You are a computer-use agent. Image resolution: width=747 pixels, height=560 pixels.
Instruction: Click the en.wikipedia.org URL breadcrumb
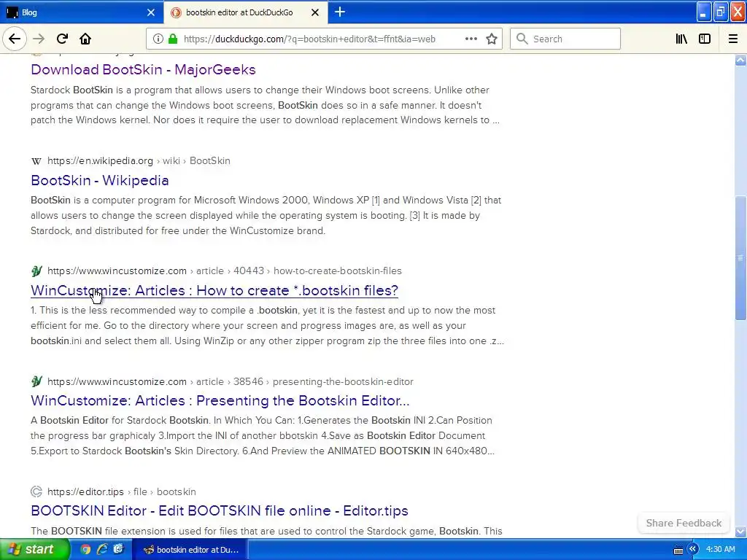139,161
